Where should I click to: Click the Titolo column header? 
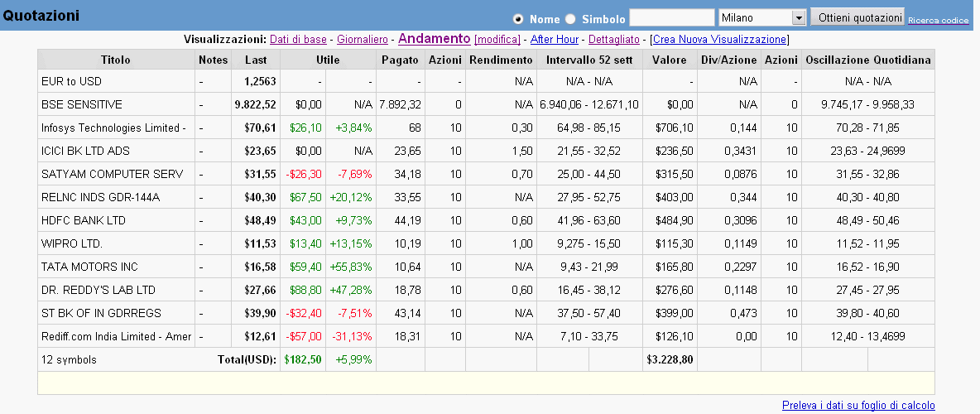(116, 60)
